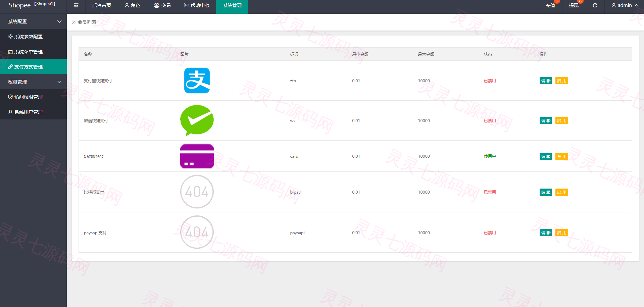This screenshot has width=644, height=307.
Task: Enable the 支付宝快捷支付 payment method
Action: pyautogui.click(x=562, y=81)
